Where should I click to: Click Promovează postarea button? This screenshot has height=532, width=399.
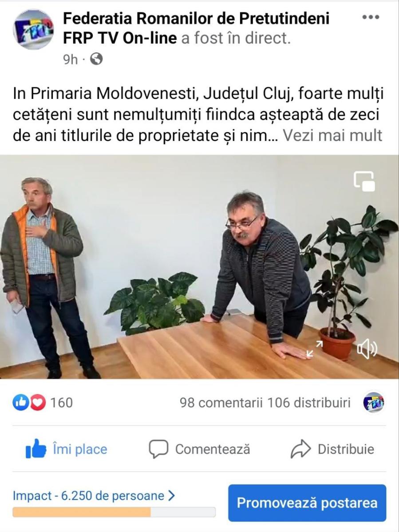[307, 503]
